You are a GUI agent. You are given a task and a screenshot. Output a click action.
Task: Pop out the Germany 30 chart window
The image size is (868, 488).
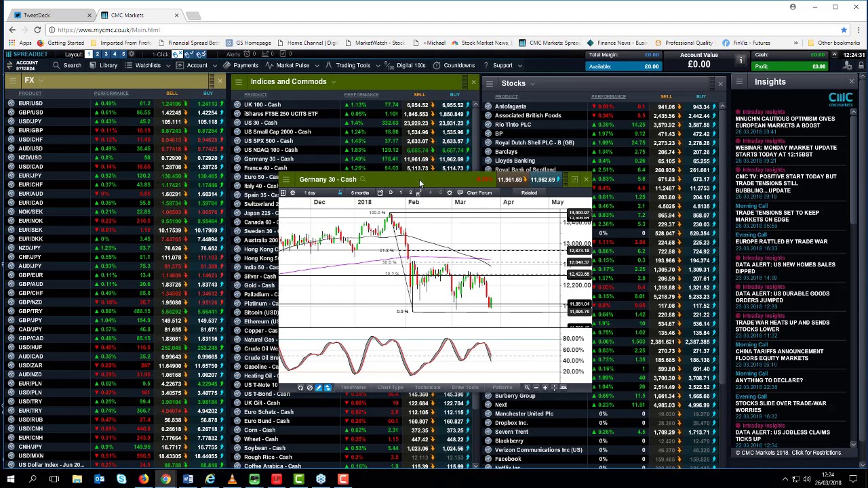tap(574, 180)
